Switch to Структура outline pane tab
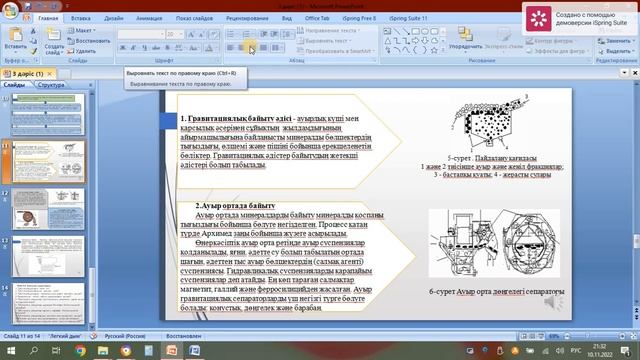The height and width of the screenshot is (360, 640). tap(51, 85)
